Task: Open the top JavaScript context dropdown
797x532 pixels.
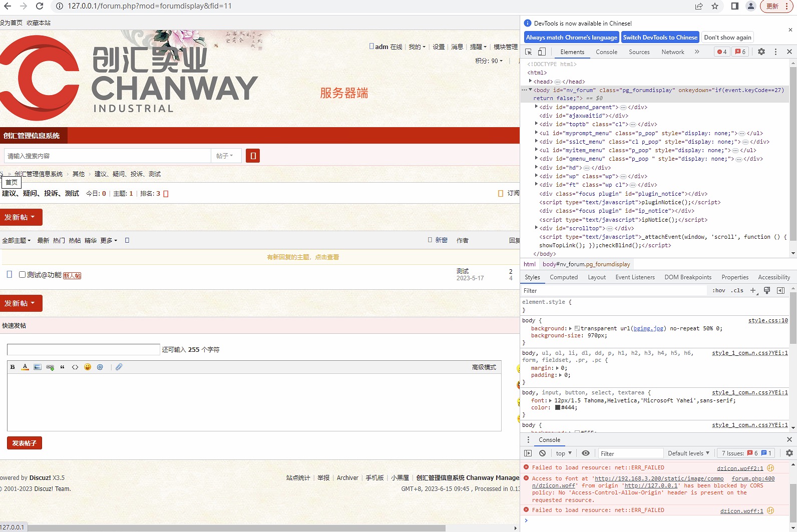Action: (564, 453)
